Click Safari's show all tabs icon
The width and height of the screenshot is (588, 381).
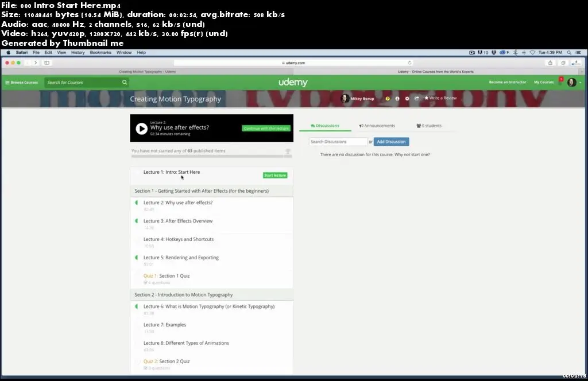(x=563, y=63)
